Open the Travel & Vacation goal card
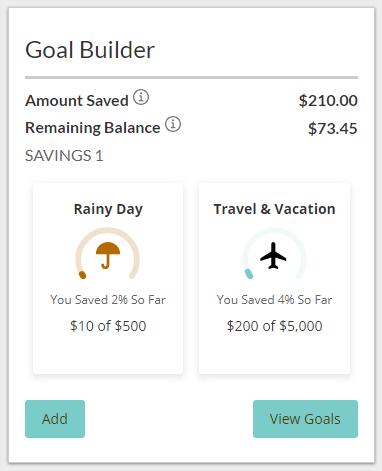 pos(274,278)
